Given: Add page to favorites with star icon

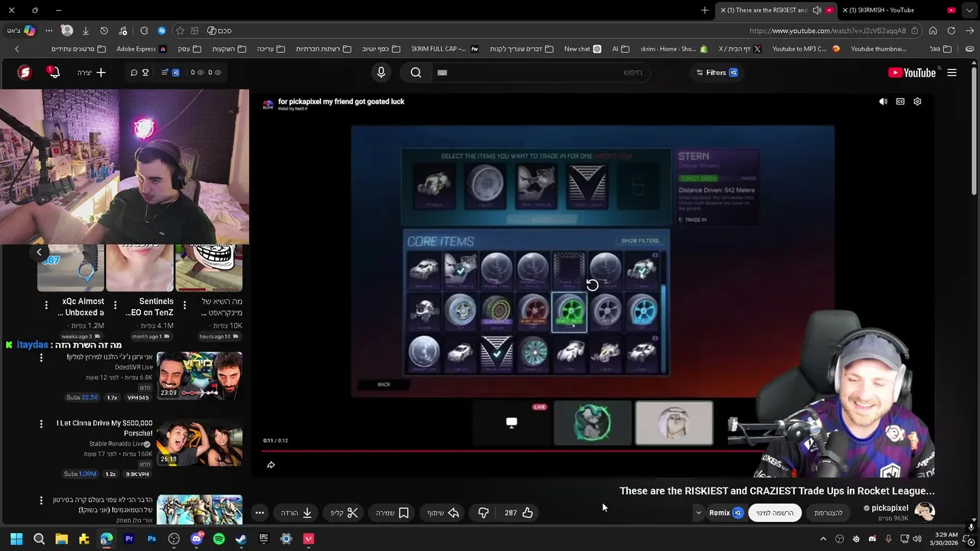Looking at the screenshot, I should 180,31.
